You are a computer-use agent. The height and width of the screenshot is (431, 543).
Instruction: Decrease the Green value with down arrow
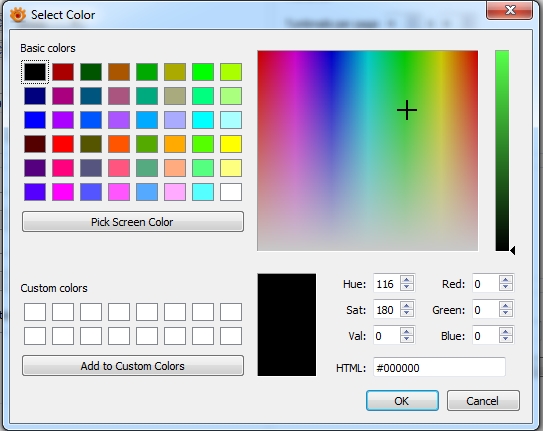coord(506,313)
